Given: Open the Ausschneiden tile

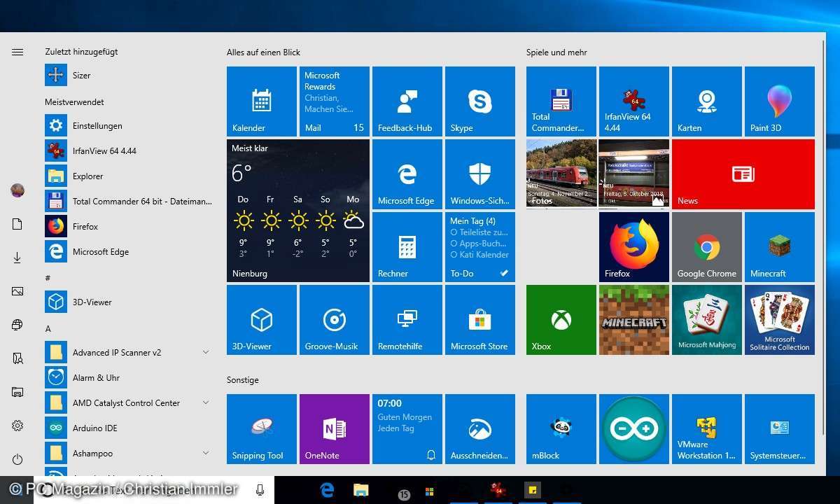Looking at the screenshot, I should click(x=480, y=429).
